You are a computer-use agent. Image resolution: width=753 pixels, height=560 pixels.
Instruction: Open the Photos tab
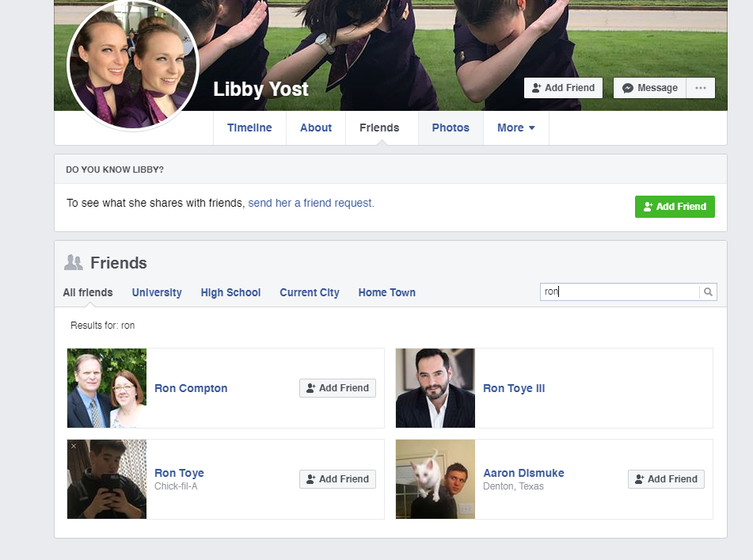tap(451, 128)
